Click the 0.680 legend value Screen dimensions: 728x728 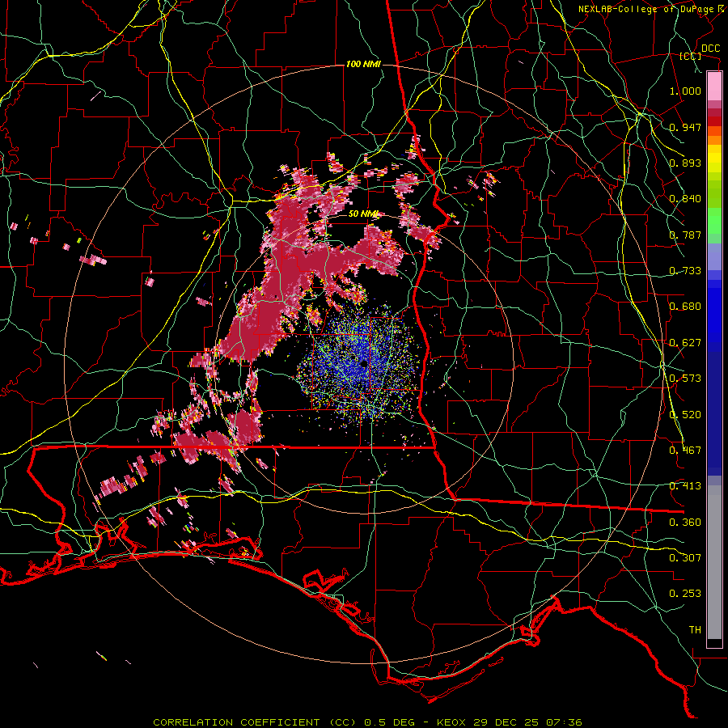(685, 307)
